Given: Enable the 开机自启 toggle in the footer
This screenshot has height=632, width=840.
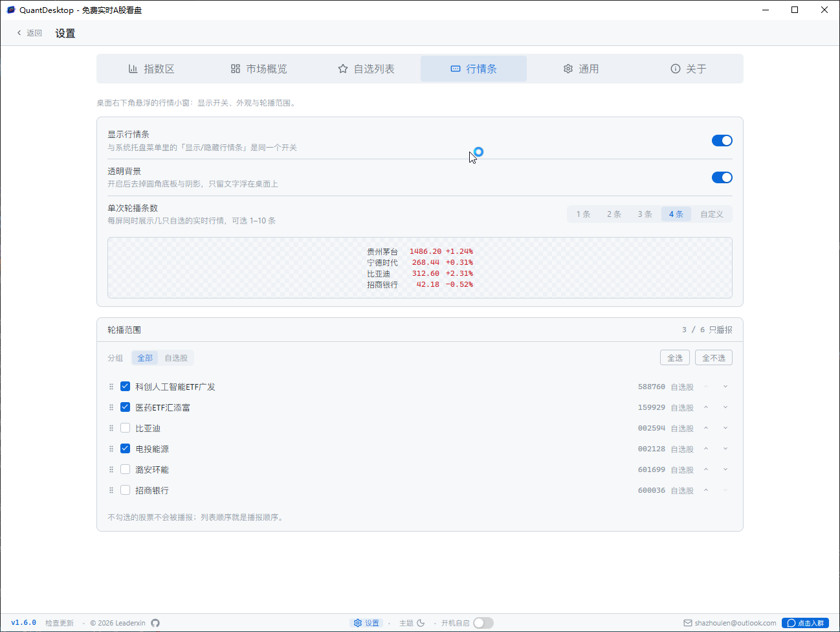Looking at the screenshot, I should (483, 623).
